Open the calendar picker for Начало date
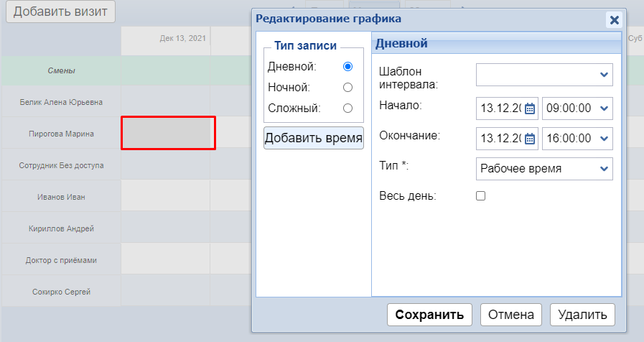The width and height of the screenshot is (644, 342). click(530, 108)
